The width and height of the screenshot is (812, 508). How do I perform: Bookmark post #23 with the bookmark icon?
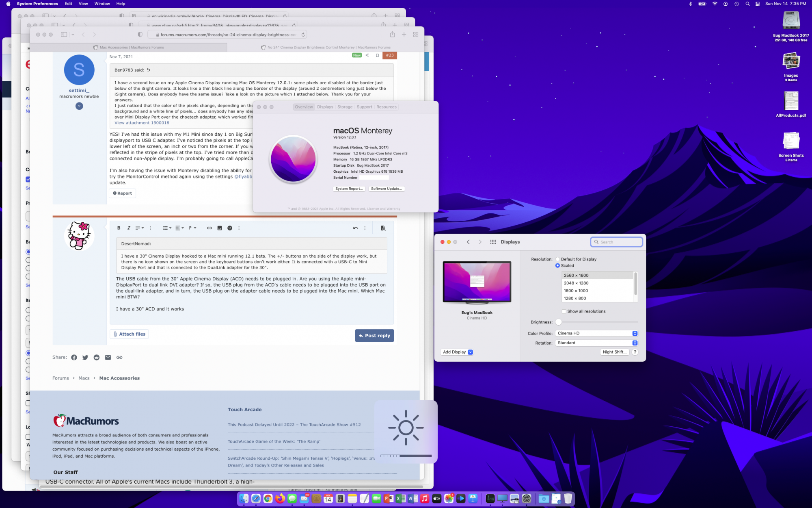[377, 55]
